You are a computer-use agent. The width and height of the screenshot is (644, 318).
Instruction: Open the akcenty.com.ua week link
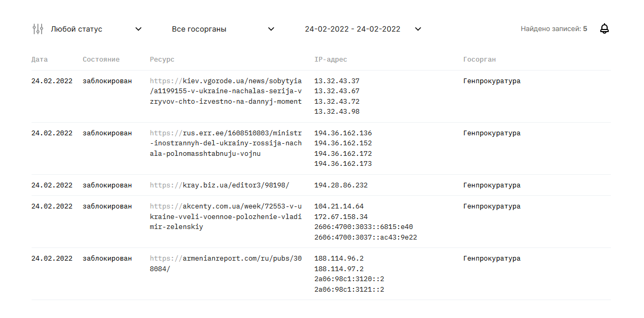pos(226,216)
